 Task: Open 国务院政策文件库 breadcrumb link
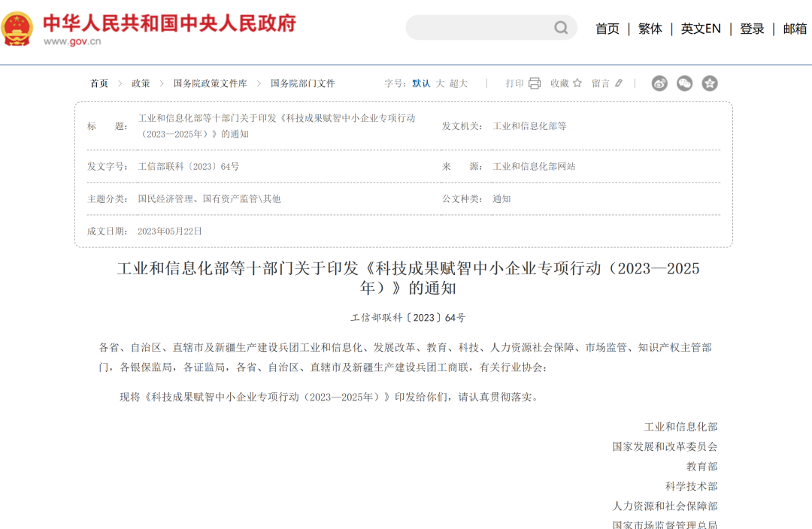(x=211, y=83)
